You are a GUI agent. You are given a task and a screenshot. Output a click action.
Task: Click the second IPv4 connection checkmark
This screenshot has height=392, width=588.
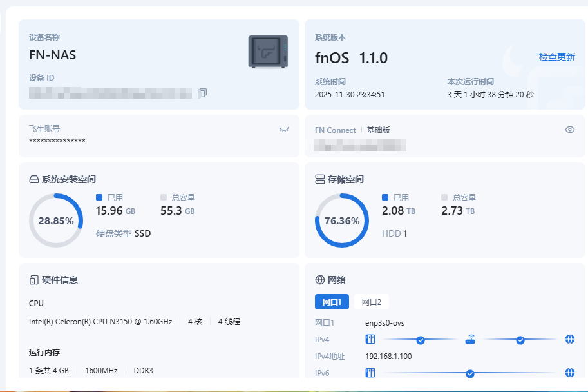pos(520,340)
